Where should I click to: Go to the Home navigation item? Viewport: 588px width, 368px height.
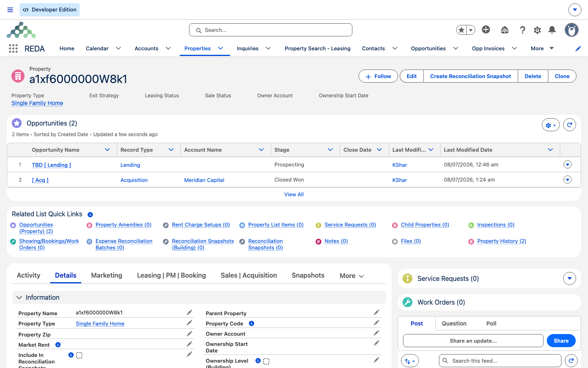point(67,48)
